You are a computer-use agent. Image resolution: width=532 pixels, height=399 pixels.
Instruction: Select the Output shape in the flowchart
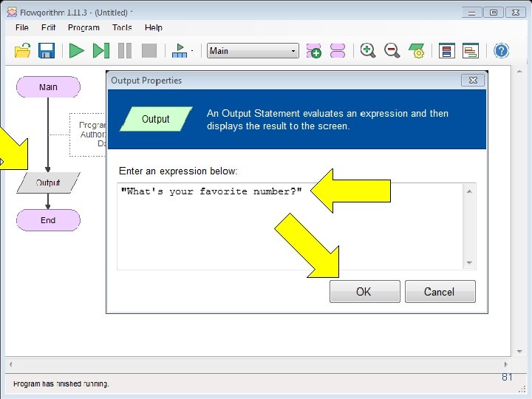click(48, 183)
